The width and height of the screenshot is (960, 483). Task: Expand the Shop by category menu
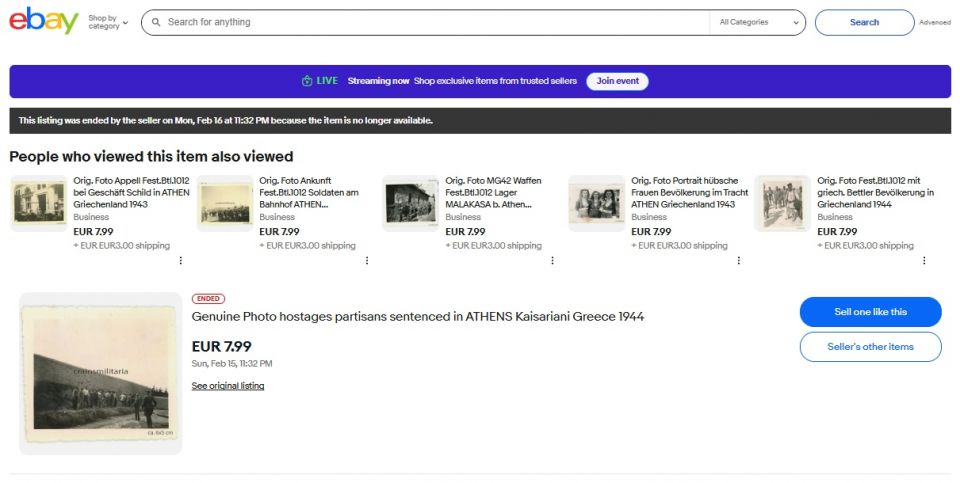pyautogui.click(x=108, y=22)
